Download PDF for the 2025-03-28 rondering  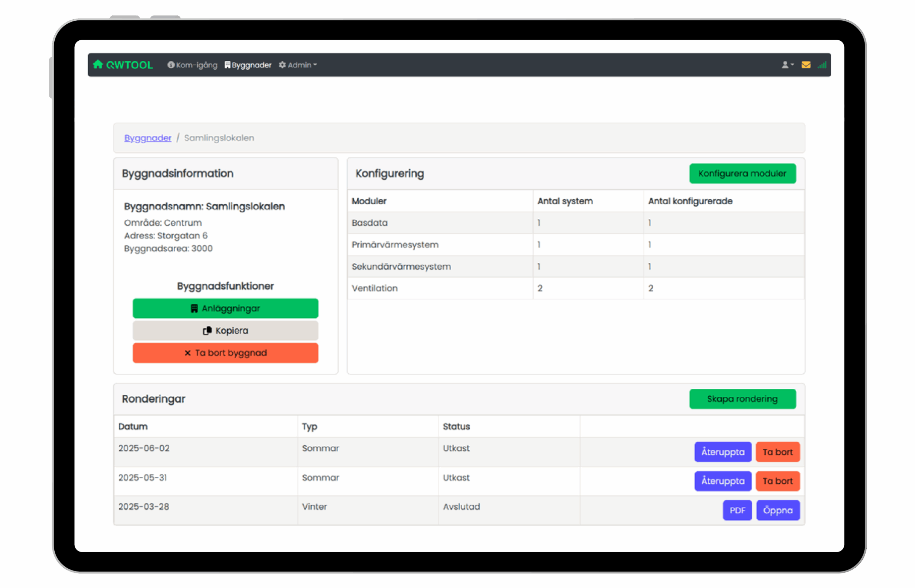(737, 510)
